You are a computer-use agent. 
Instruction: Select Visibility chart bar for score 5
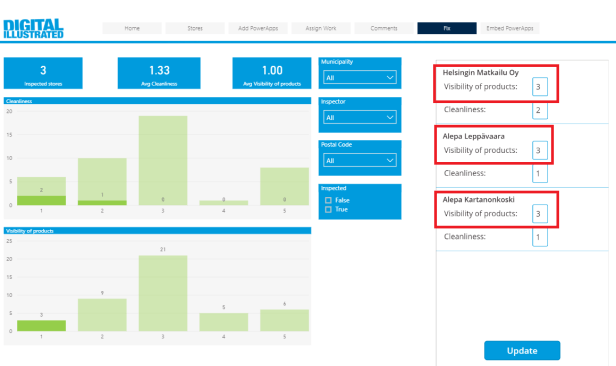tap(284, 320)
